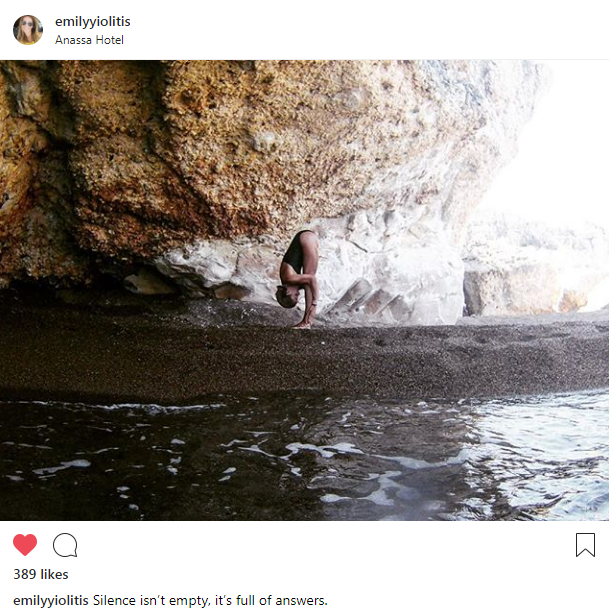Open the Anassa Hotel location page
The height and width of the screenshot is (613, 609).
click(89, 40)
